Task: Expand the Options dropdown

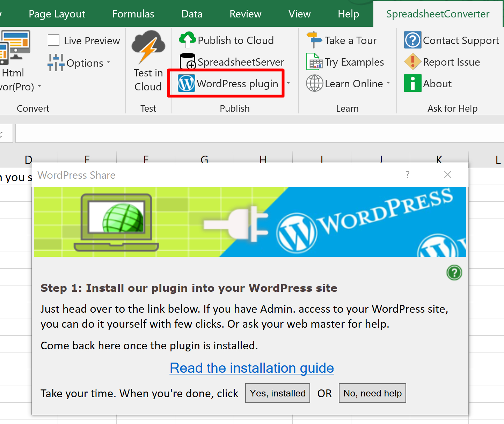Action: [x=108, y=63]
